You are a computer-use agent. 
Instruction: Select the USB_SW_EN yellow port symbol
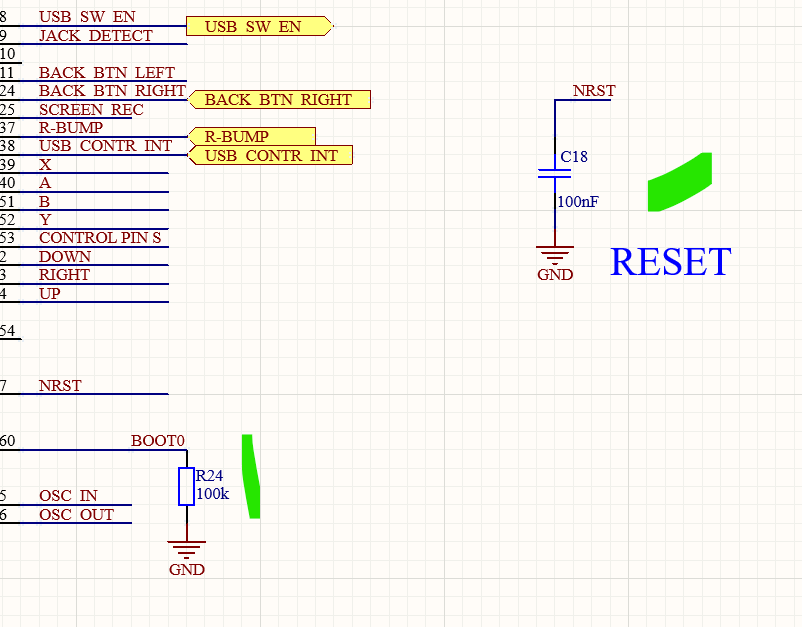click(x=259, y=26)
